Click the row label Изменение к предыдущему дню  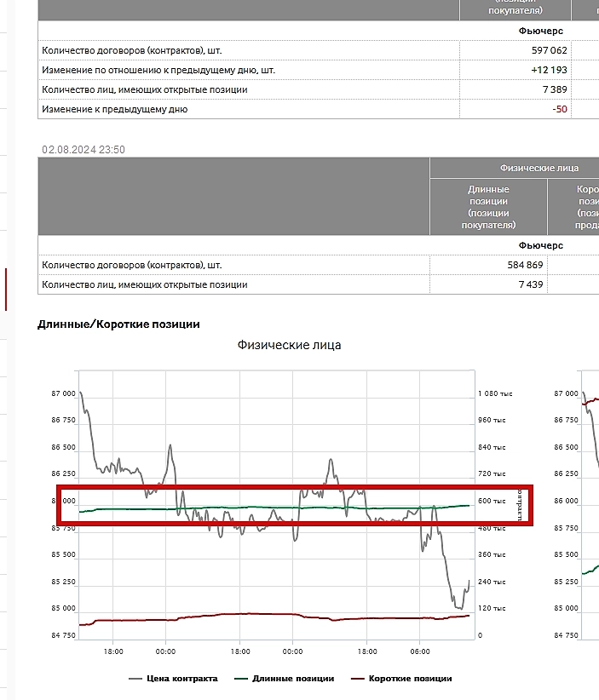[x=115, y=109]
